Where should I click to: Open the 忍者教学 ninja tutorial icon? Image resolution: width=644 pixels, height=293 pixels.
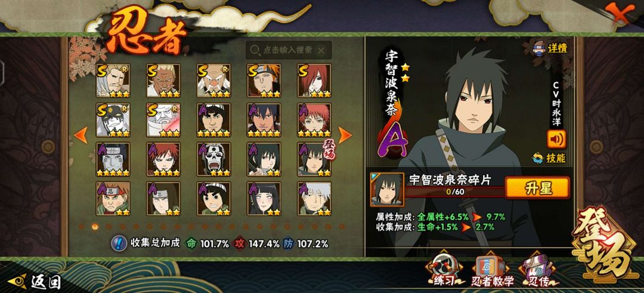pos(490,269)
